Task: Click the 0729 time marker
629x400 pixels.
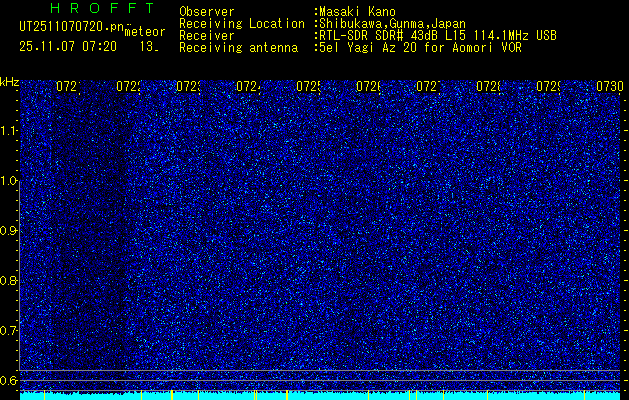Action: (548, 87)
